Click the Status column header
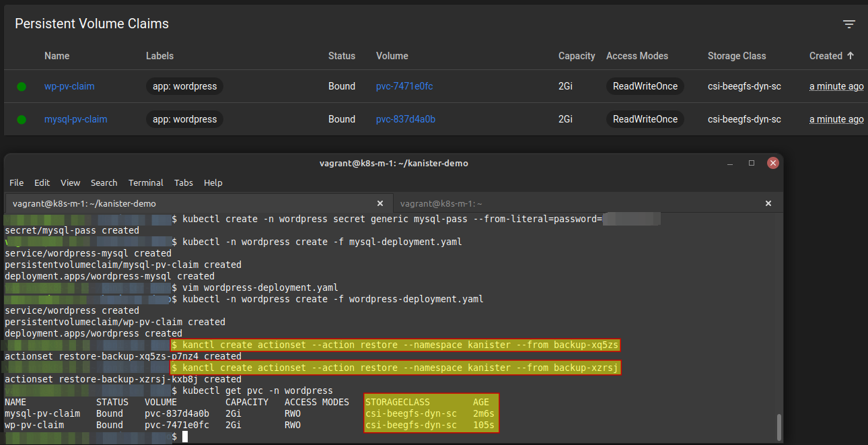The height and width of the screenshot is (445, 868). point(342,56)
